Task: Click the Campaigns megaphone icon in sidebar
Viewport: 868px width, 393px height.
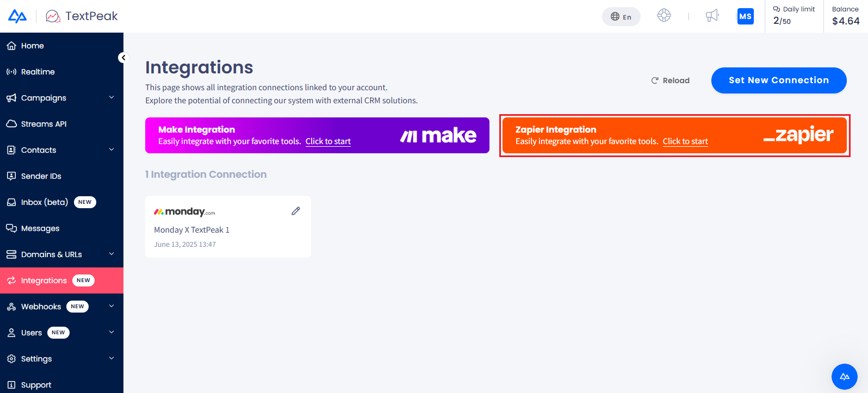Action: pos(11,98)
